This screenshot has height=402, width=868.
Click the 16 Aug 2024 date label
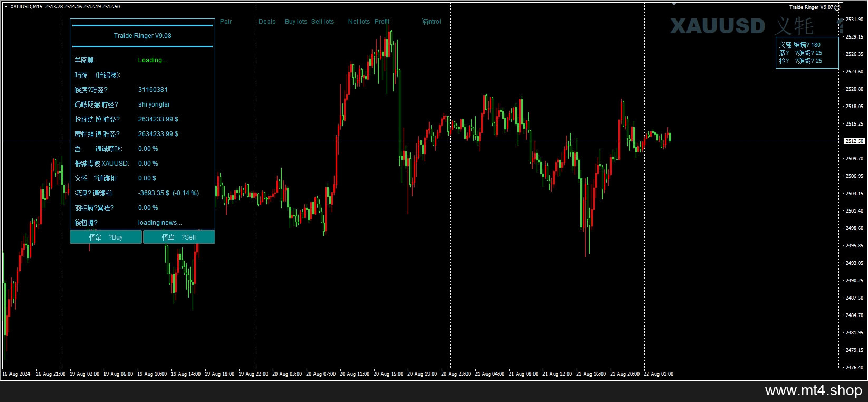16,374
